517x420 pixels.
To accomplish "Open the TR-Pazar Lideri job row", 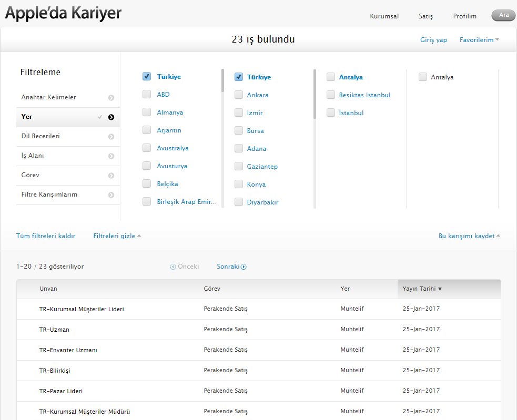I will click(259, 391).
